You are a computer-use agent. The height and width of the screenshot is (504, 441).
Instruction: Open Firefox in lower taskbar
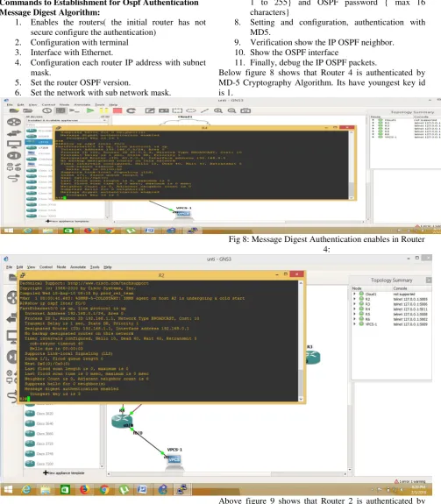coord(84,489)
